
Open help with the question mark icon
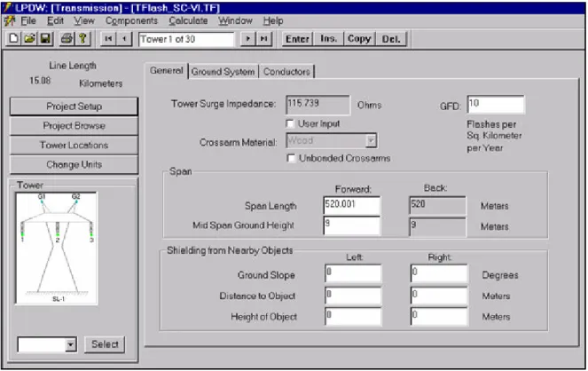coord(82,39)
